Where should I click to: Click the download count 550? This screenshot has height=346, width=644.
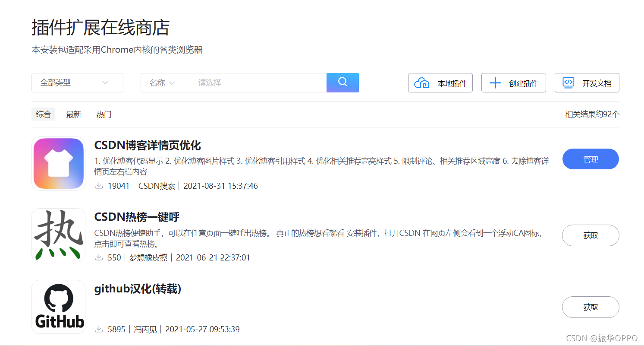[x=114, y=257]
